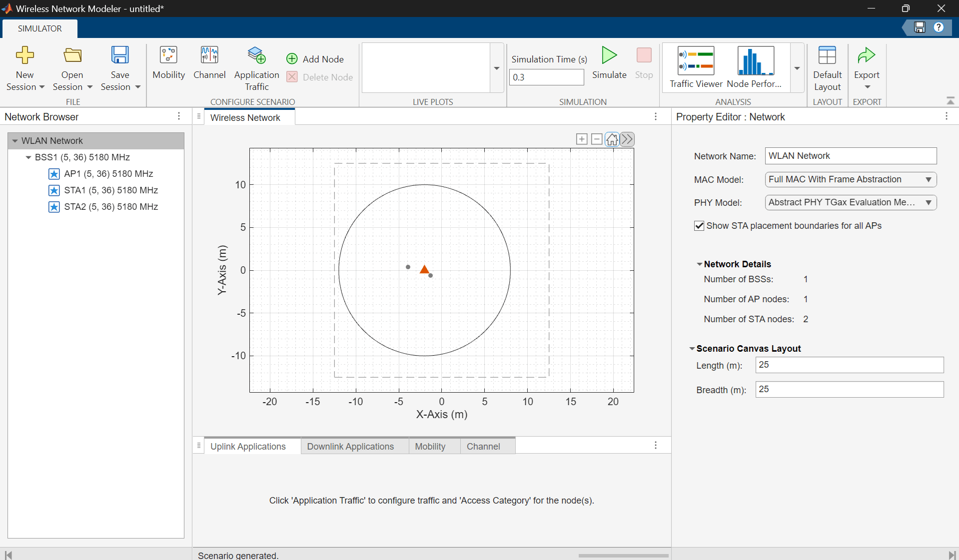Uncheck Show STA placement boundaries checkbox
The height and width of the screenshot is (560, 959).
(699, 226)
